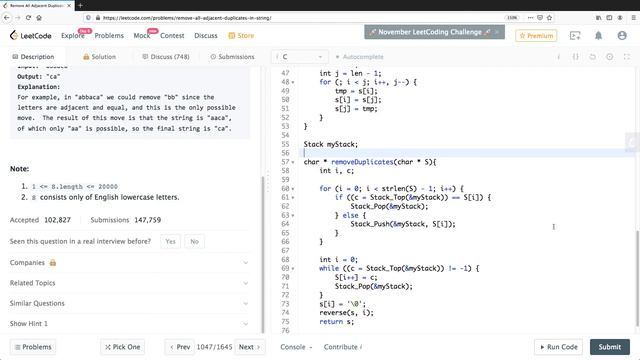Open November LeetCoding Challenge banner

point(434,32)
